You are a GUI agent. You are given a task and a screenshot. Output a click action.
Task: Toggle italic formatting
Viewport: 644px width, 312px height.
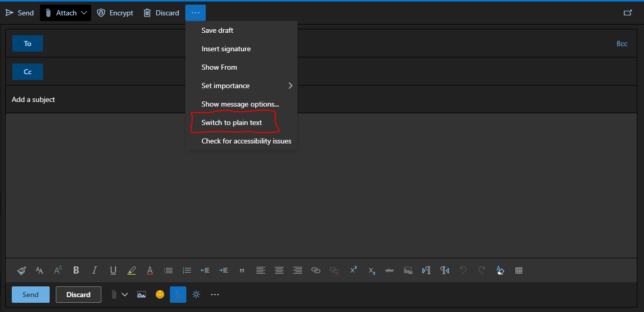(x=95, y=271)
